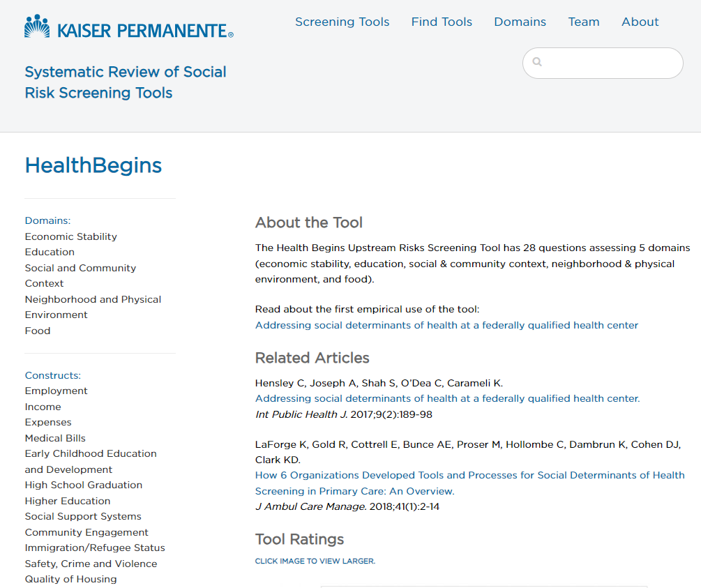Click the Constructs: sidebar label
Image resolution: width=701 pixels, height=588 pixels.
[53, 375]
